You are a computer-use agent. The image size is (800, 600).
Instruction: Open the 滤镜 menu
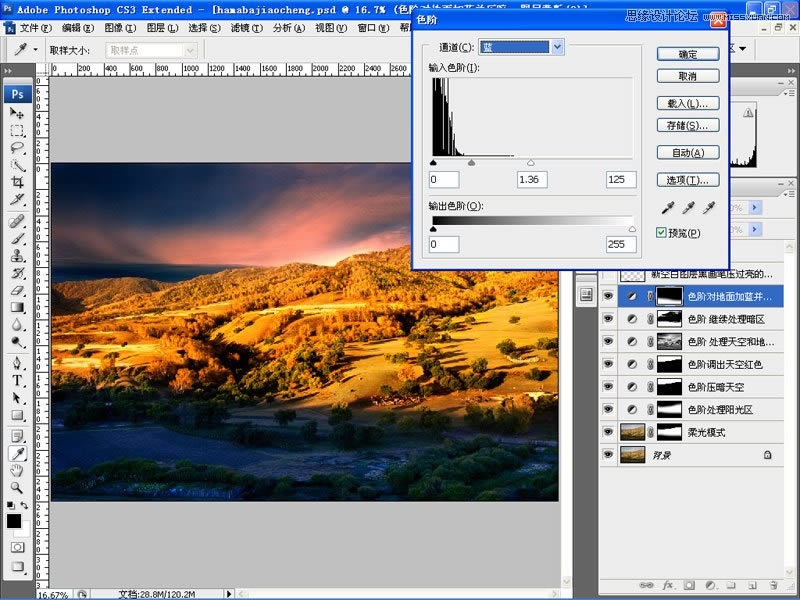tap(245, 27)
